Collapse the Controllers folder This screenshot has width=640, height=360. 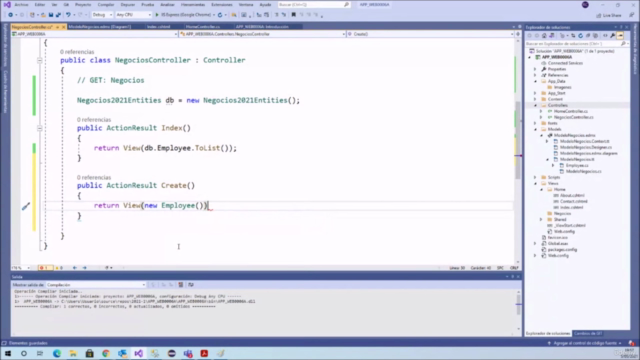[535, 105]
